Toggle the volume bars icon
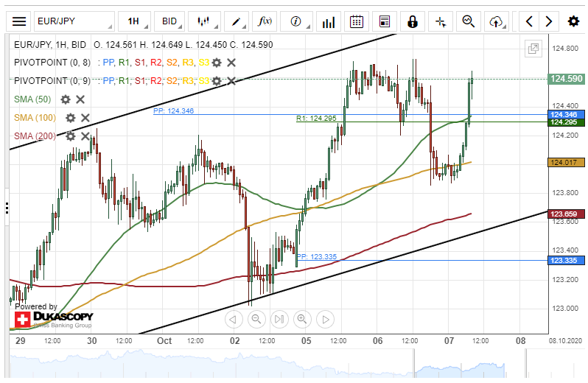 (329, 21)
